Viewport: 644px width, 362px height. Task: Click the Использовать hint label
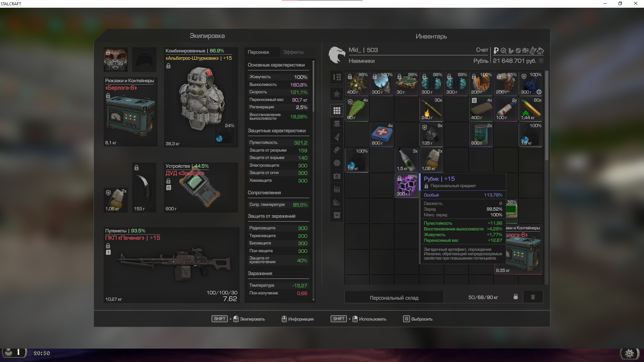373,319
